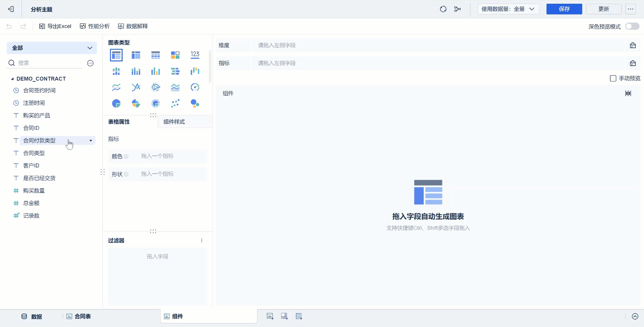Screen dimensions: 644x327
Task: Select the four colored tiles chart type
Action: coord(175,55)
